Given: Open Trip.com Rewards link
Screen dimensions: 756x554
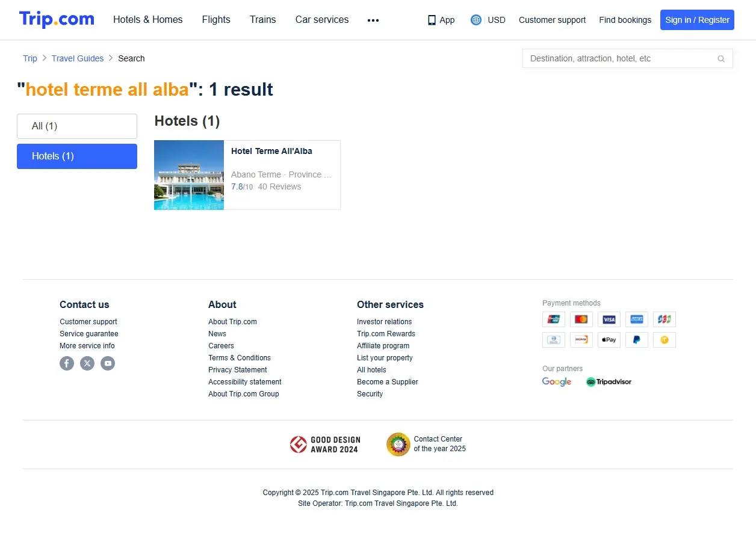Looking at the screenshot, I should coord(386,334).
